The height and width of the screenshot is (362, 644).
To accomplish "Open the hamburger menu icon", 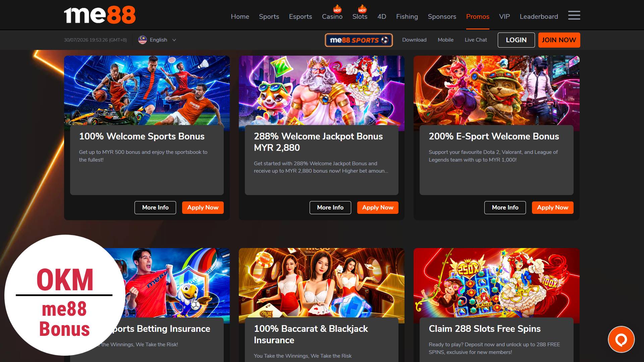I will [574, 15].
